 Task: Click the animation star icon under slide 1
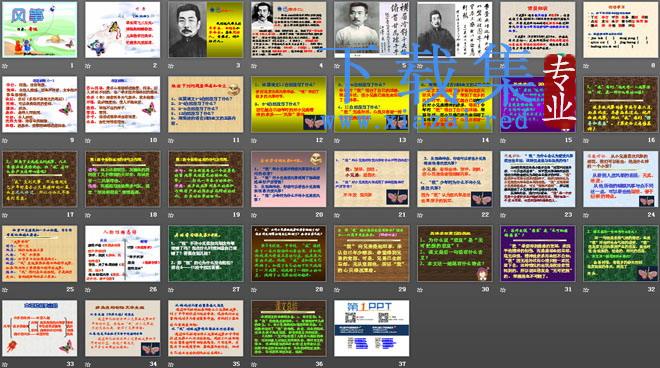point(5,66)
